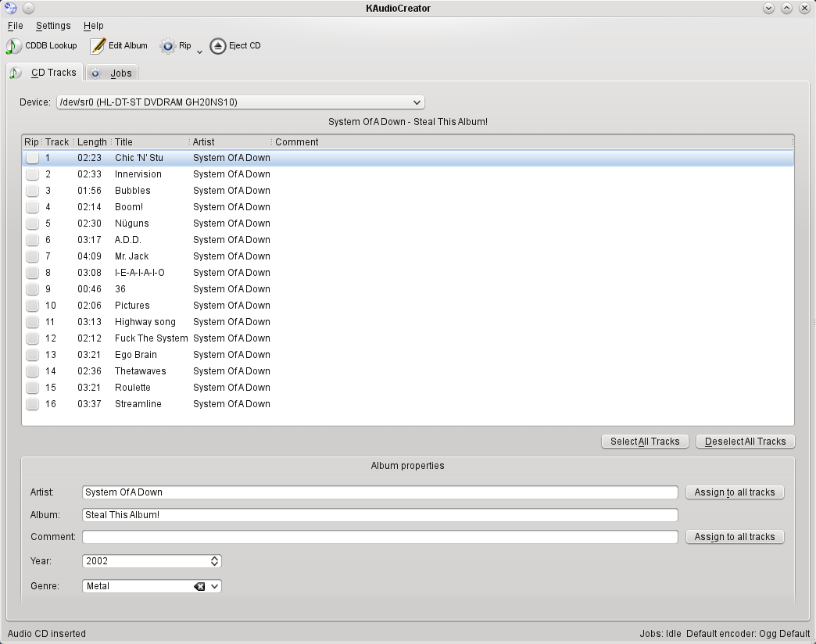Tick rip checkbox for Ego Brain
The image size is (816, 644).
(32, 355)
